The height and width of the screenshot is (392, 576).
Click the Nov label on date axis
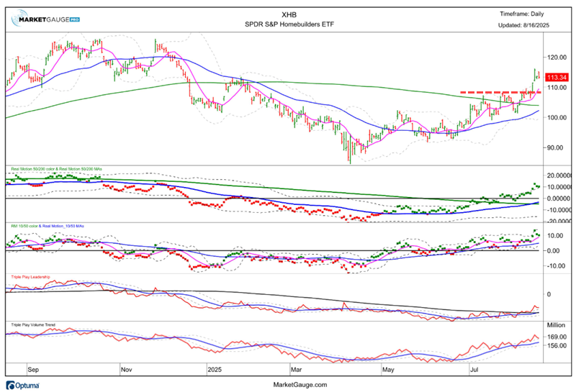click(x=126, y=370)
